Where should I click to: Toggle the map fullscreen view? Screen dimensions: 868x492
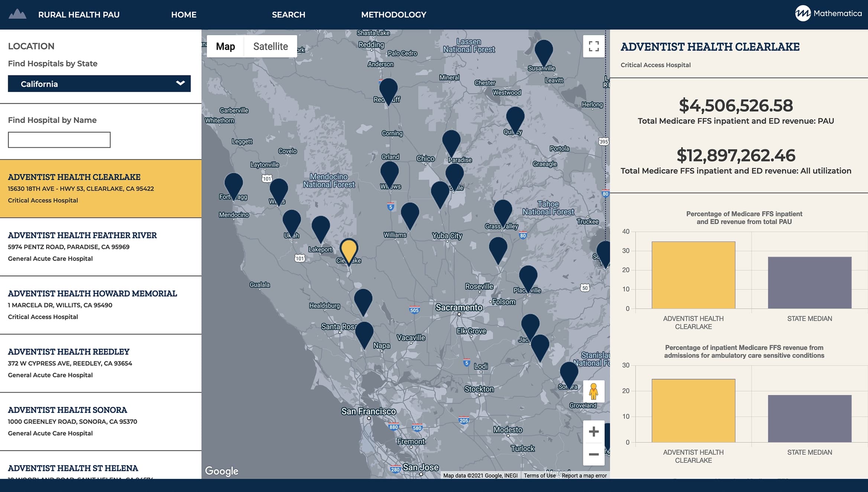point(594,46)
